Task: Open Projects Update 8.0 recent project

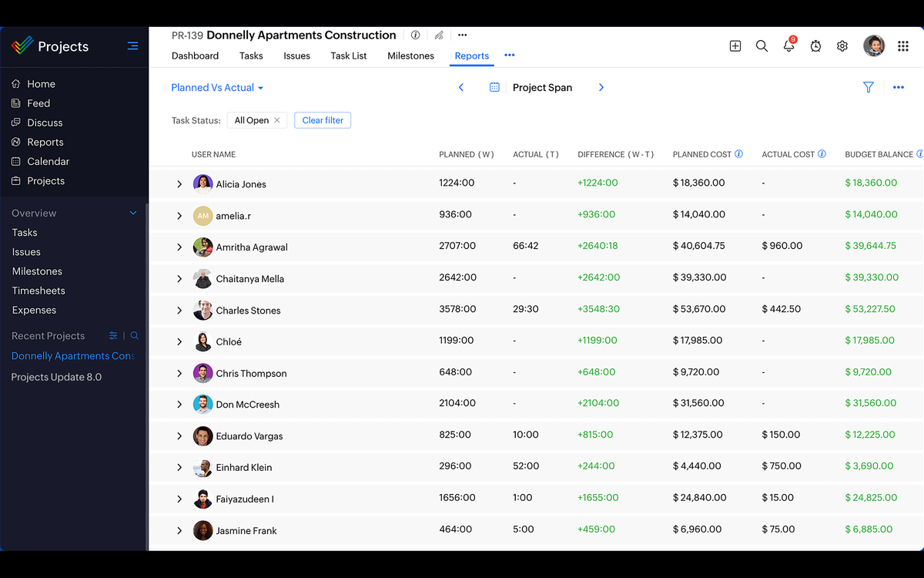Action: click(x=56, y=377)
